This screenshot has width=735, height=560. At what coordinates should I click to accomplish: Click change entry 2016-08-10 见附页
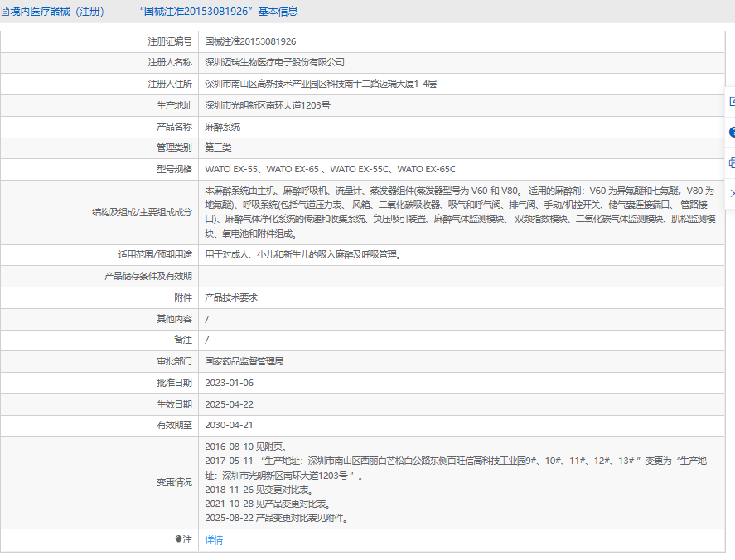pyautogui.click(x=245, y=447)
